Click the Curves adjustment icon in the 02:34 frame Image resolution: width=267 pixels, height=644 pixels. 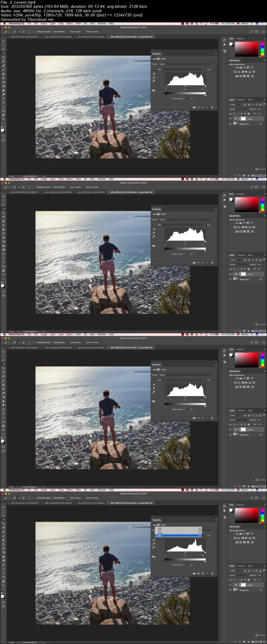[x=244, y=68]
